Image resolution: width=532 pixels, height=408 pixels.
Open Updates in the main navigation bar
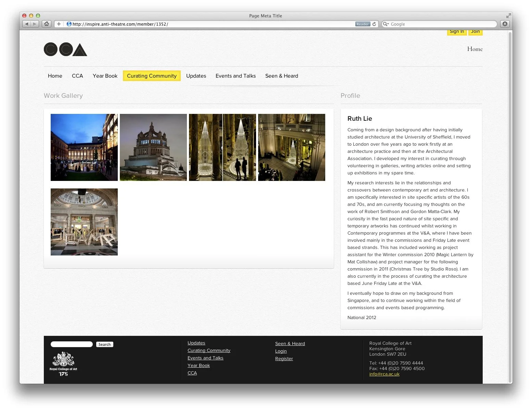196,76
